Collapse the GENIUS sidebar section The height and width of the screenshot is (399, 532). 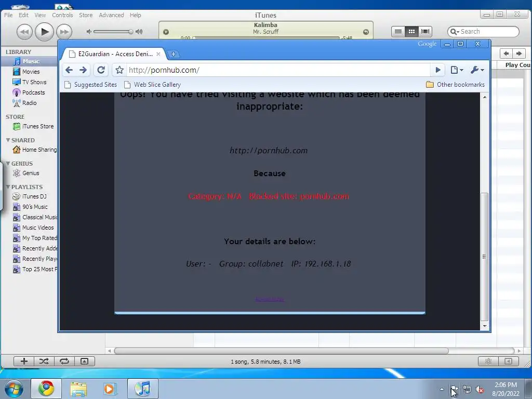click(x=8, y=164)
